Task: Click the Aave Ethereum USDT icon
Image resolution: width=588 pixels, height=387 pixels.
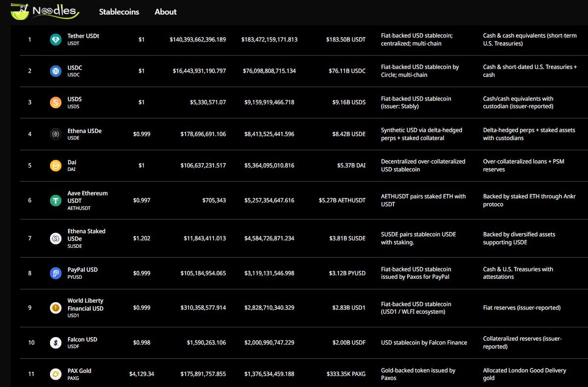Action: (x=56, y=200)
